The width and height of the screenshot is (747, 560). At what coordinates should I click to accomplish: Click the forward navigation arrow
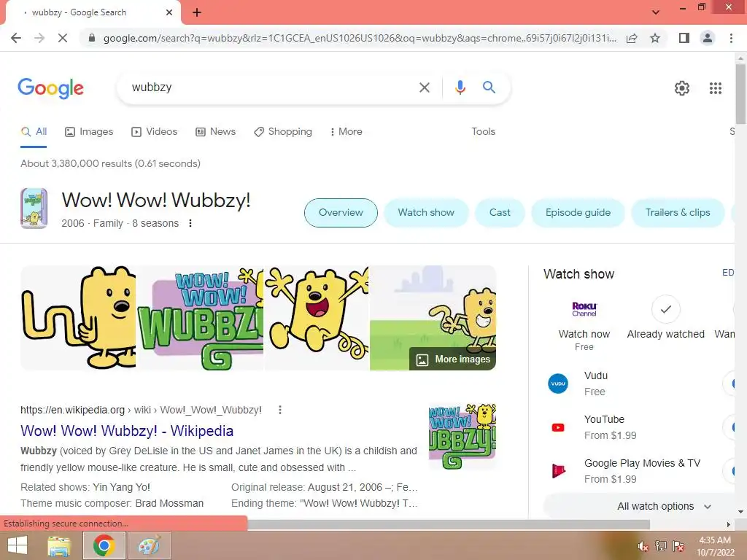coord(39,38)
